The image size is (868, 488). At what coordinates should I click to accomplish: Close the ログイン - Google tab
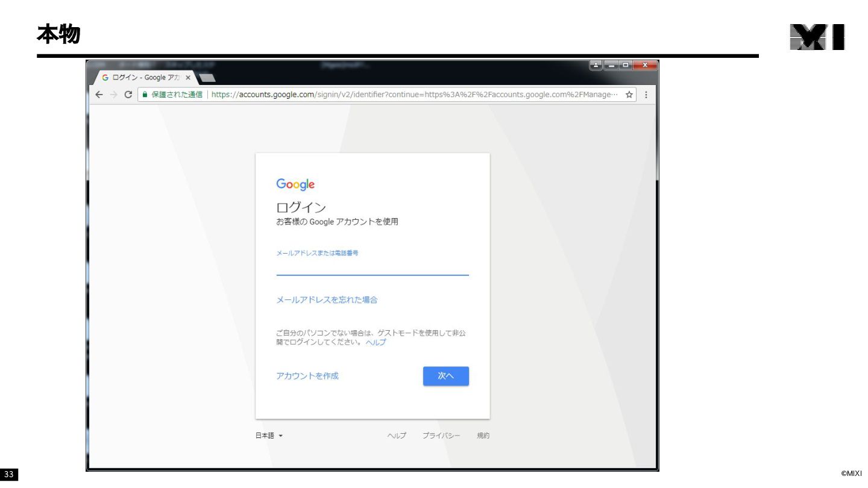(x=188, y=78)
